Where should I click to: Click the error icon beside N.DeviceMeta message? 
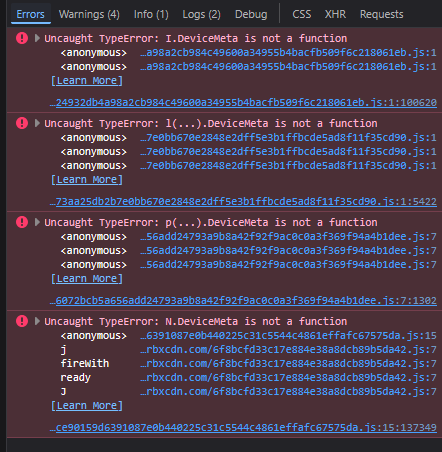22,321
